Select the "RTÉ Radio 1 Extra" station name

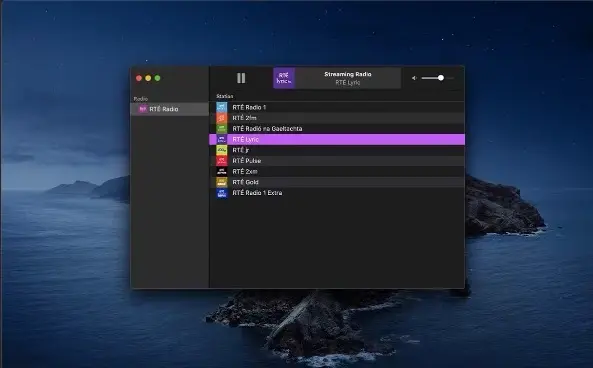257,193
